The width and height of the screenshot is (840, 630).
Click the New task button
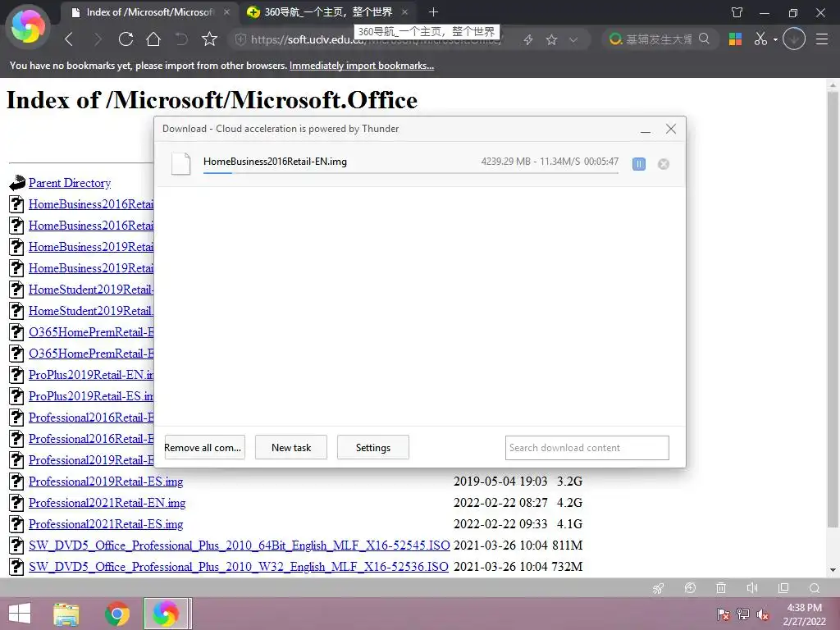coord(291,447)
